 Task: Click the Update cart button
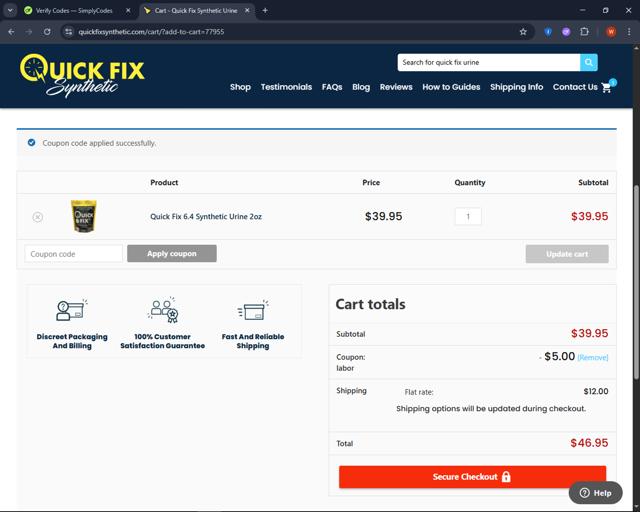coord(567,254)
